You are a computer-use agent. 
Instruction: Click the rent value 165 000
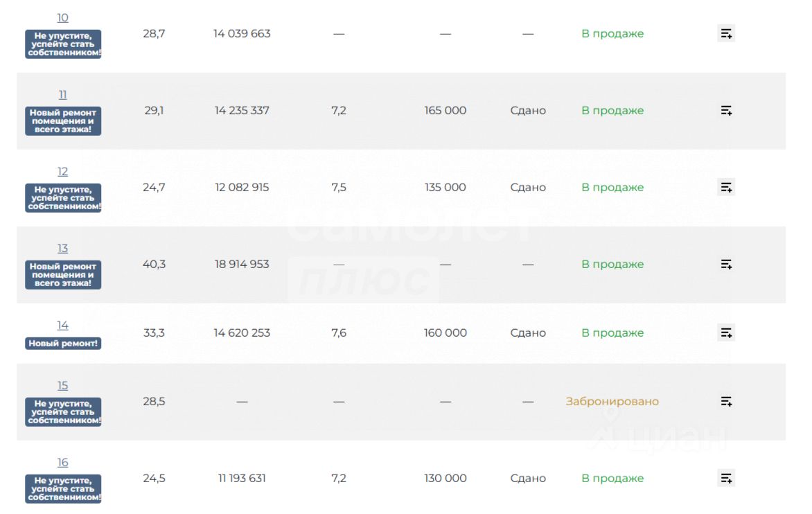pos(445,110)
